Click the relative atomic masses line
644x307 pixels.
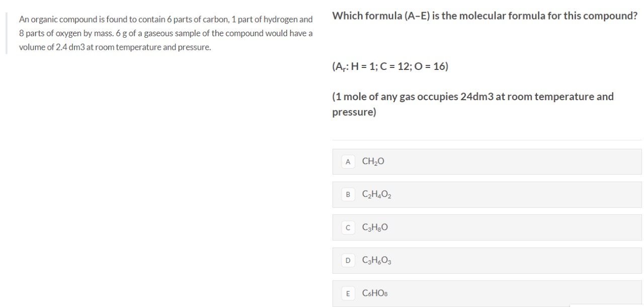click(389, 65)
